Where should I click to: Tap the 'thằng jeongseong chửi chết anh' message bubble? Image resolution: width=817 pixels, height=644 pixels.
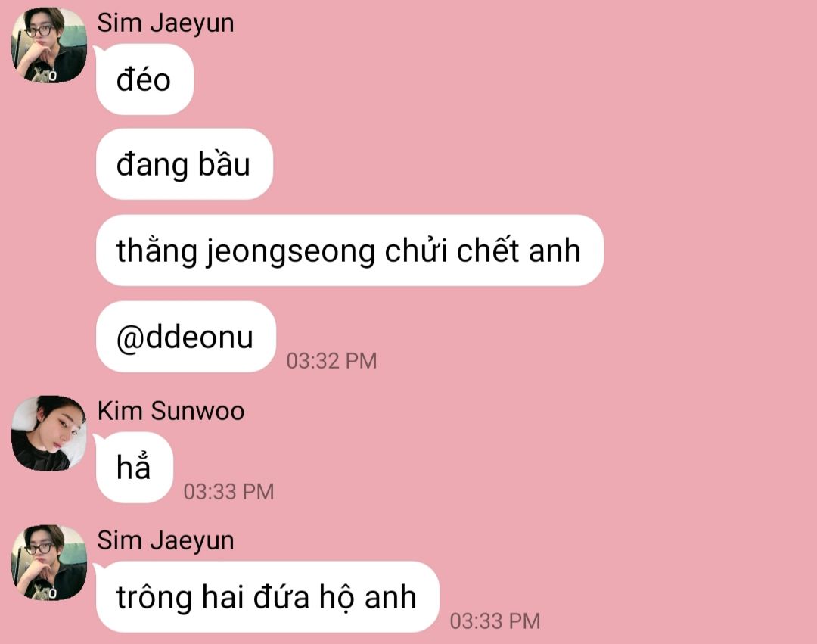pyautogui.click(x=349, y=250)
